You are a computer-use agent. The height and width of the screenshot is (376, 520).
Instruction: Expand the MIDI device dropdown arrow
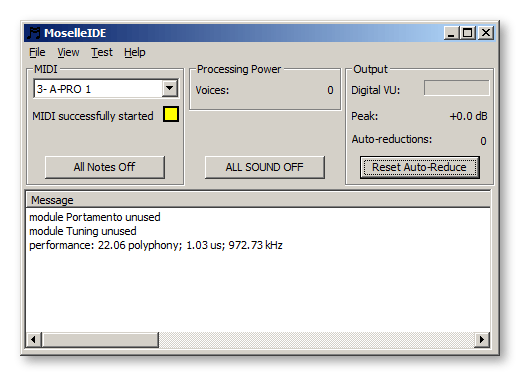point(170,89)
